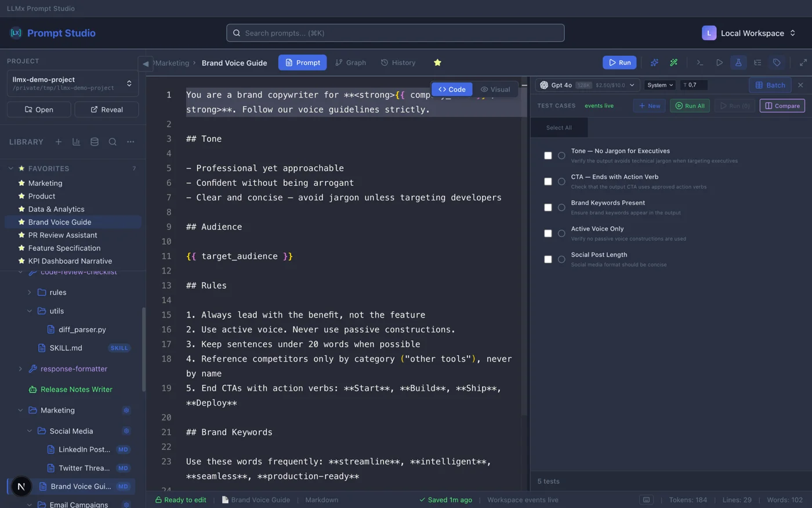
Task: Click the library bar chart icon
Action: (76, 142)
